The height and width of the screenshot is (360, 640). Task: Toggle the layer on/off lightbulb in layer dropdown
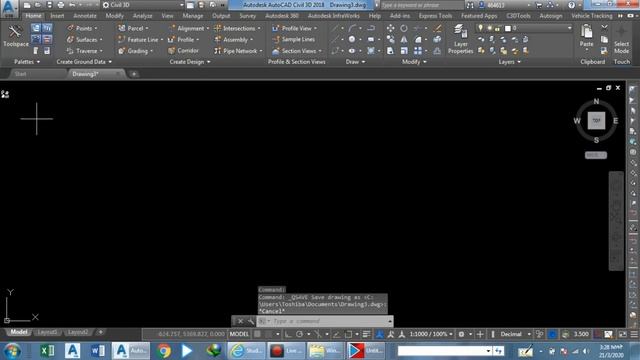(x=480, y=28)
